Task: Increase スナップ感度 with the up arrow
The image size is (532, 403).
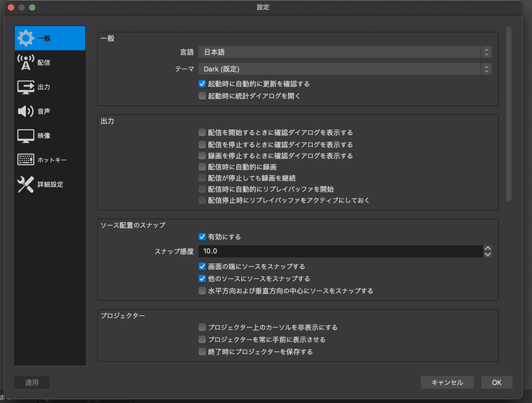Action: click(x=487, y=248)
